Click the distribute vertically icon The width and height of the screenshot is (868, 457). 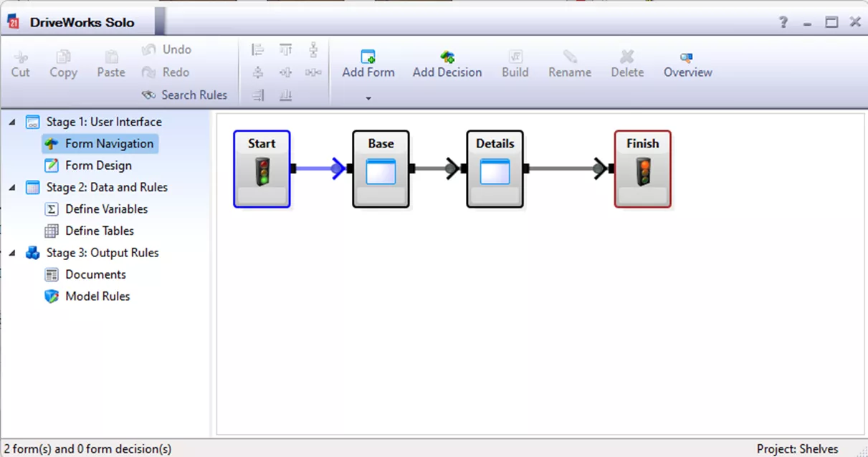point(313,50)
